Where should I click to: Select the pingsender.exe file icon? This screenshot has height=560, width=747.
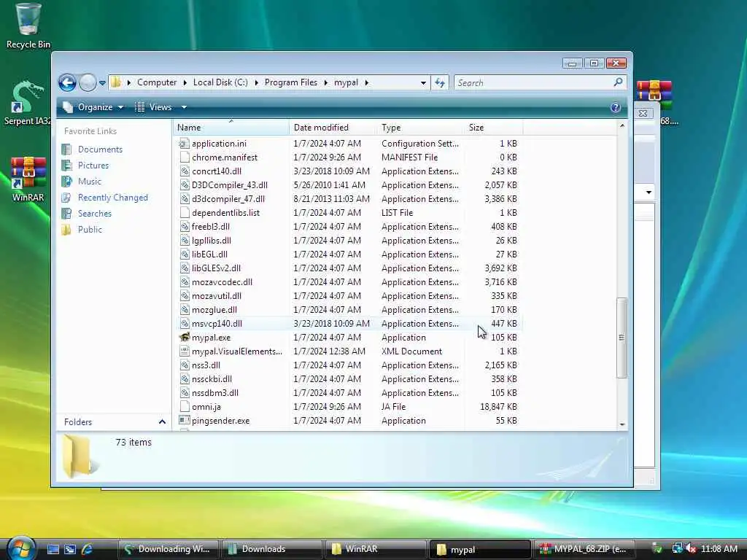pos(185,421)
